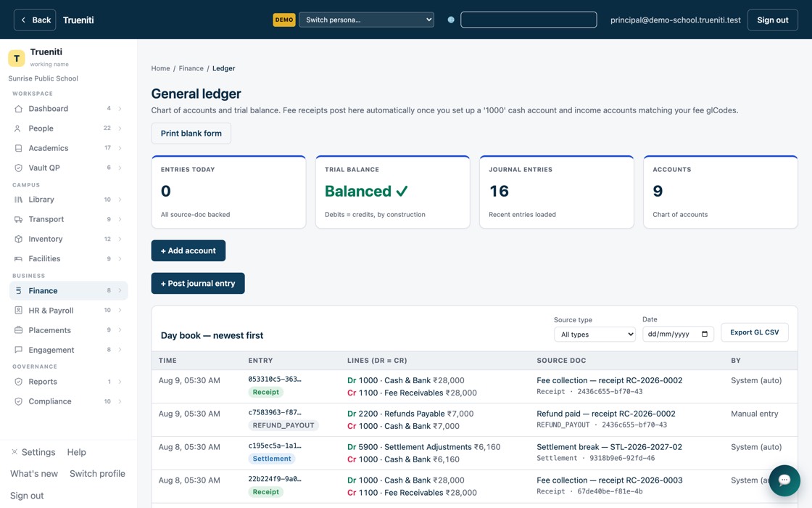Screen dimensions: 812x508
Task: Click the Add account button
Action: (x=188, y=250)
